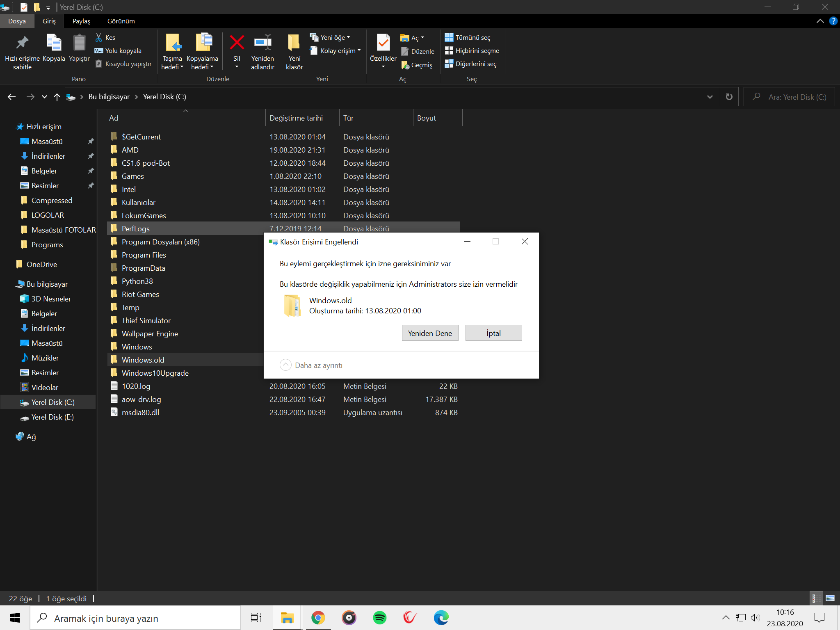
Task: Open Spotify from the taskbar
Action: 379,618
